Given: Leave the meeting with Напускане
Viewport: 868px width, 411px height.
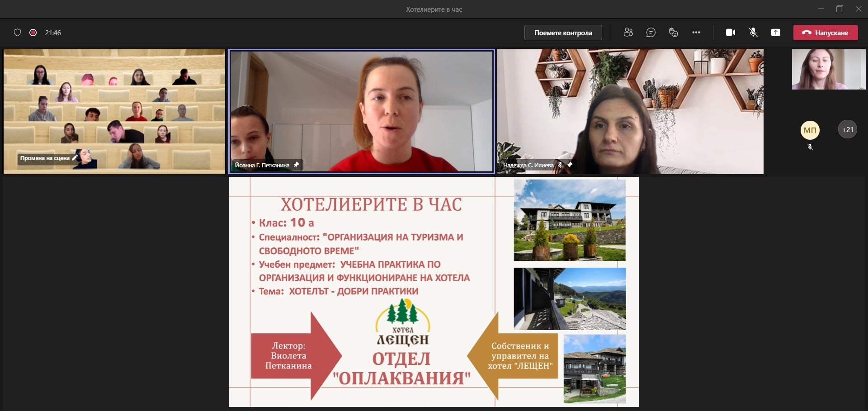Looking at the screenshot, I should coord(826,33).
